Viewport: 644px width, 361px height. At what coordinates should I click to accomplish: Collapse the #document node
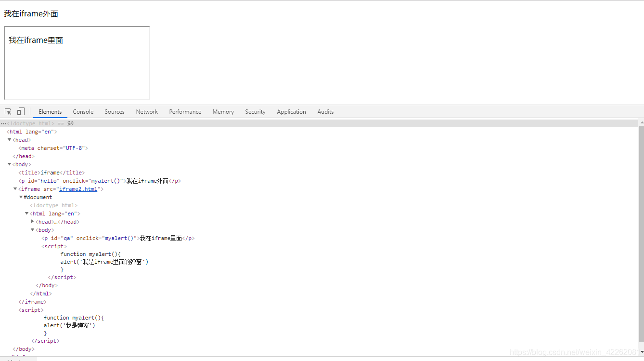(21, 197)
